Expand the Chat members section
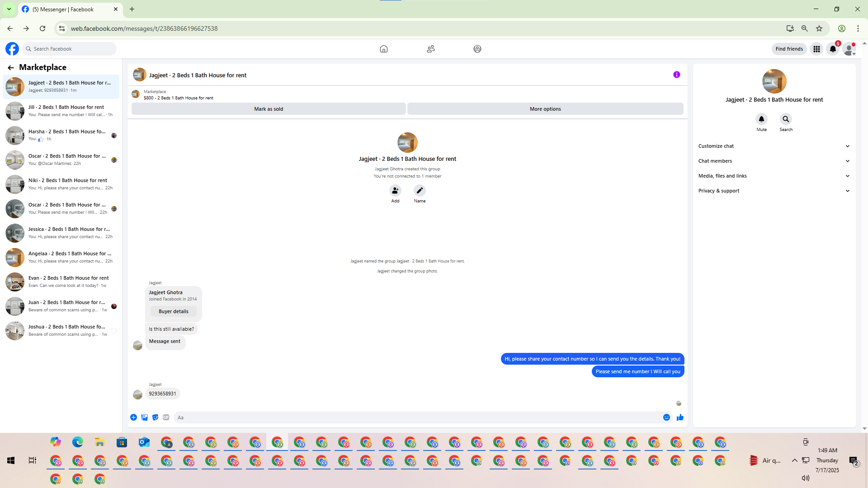Screen dimensions: 868x488 [x=774, y=161]
